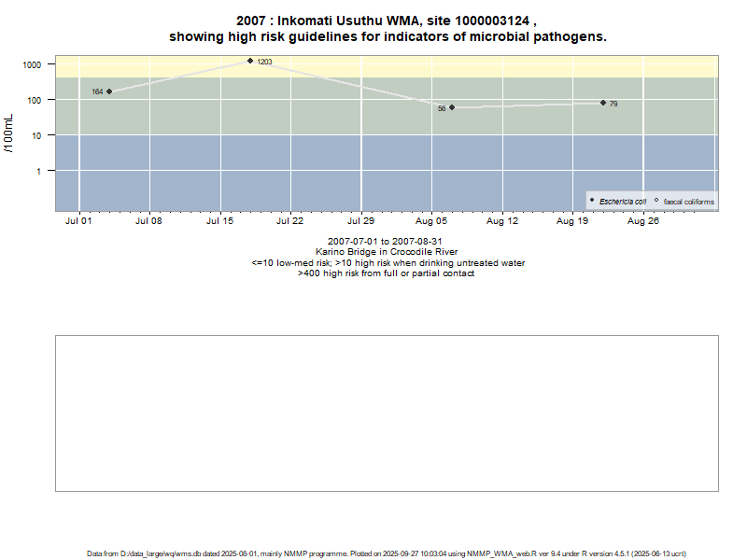Select the data point marked 79

(603, 103)
